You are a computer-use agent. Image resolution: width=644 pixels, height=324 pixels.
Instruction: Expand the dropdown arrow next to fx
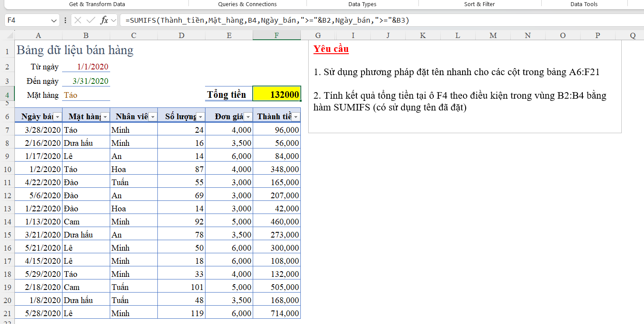pos(114,21)
